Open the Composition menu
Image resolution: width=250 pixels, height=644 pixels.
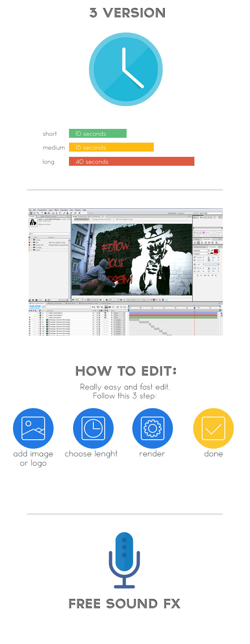click(x=42, y=210)
